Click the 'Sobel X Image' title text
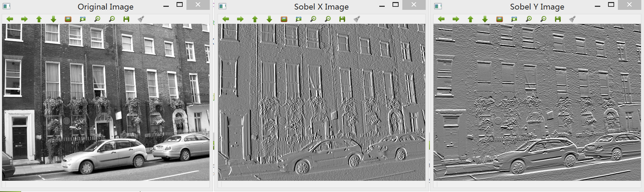This screenshot has width=644, height=192. coord(321,7)
